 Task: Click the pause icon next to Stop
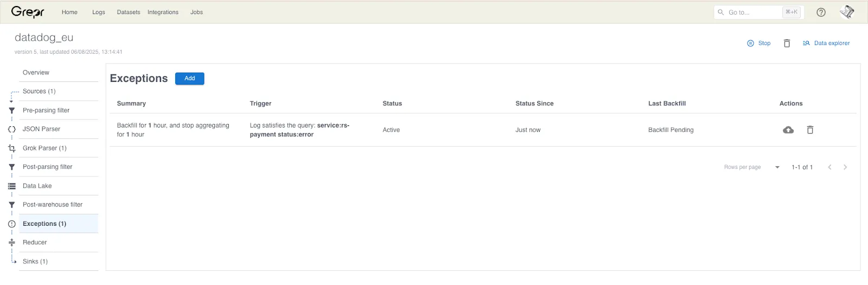(x=750, y=43)
